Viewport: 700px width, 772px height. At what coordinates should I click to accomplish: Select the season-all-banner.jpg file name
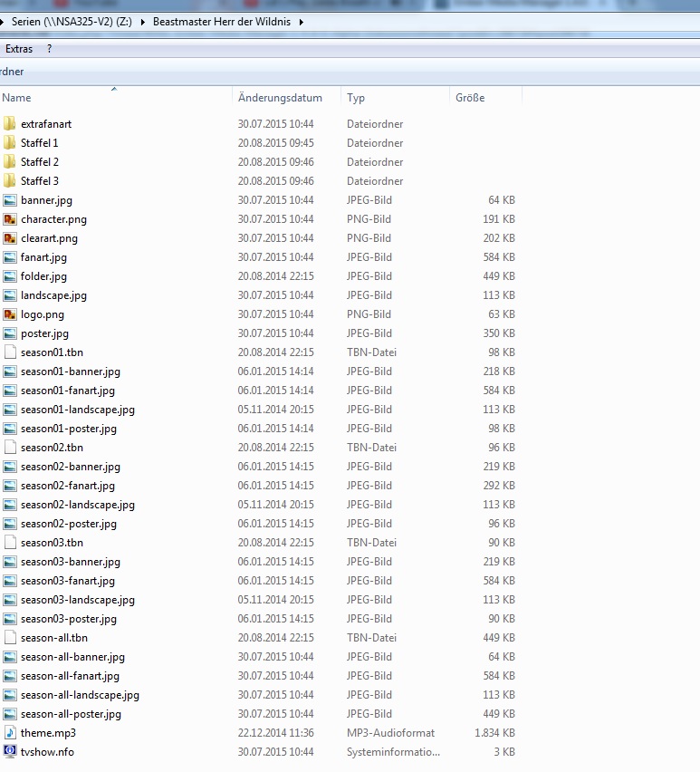(72, 657)
